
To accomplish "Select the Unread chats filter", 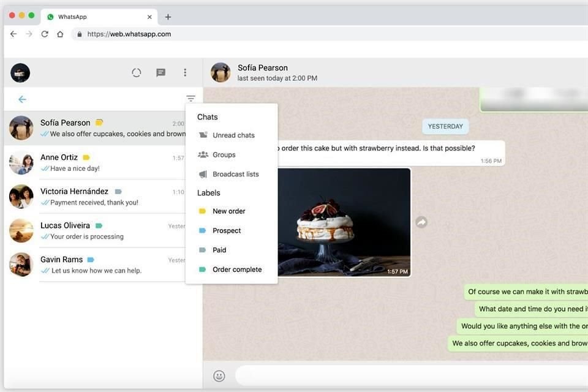I will [233, 135].
